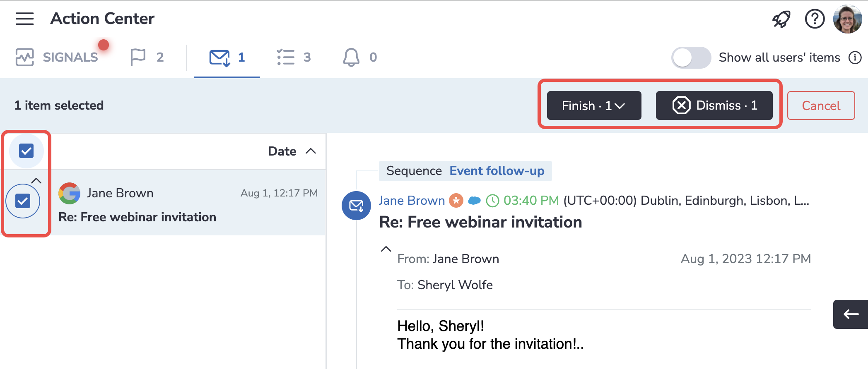Open the help question mark icon
This screenshot has height=369, width=868.
[814, 19]
